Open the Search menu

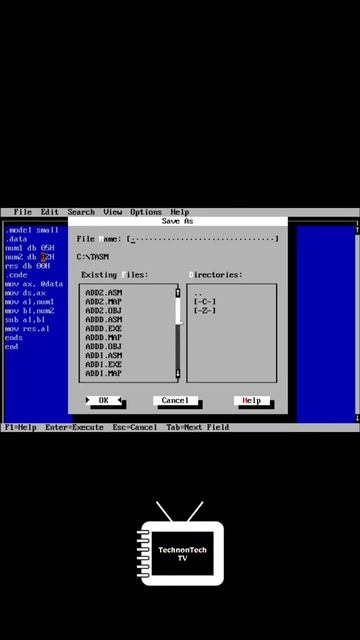pyautogui.click(x=81, y=212)
